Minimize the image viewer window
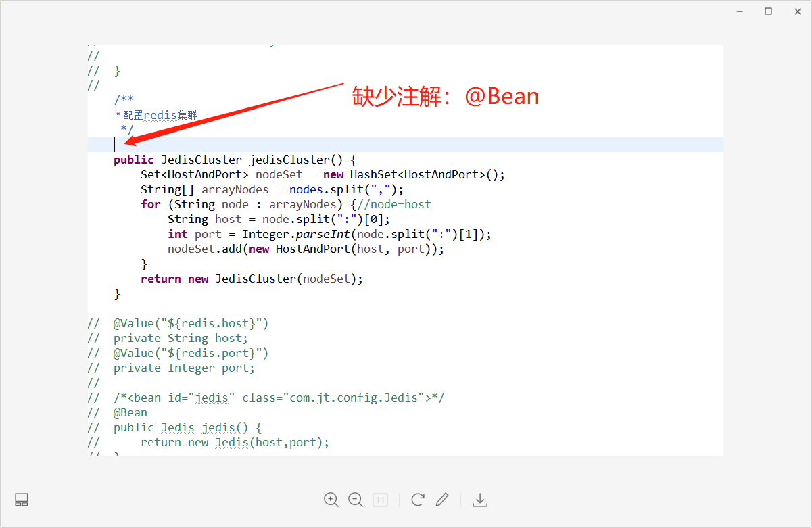The height and width of the screenshot is (528, 812). pyautogui.click(x=739, y=11)
